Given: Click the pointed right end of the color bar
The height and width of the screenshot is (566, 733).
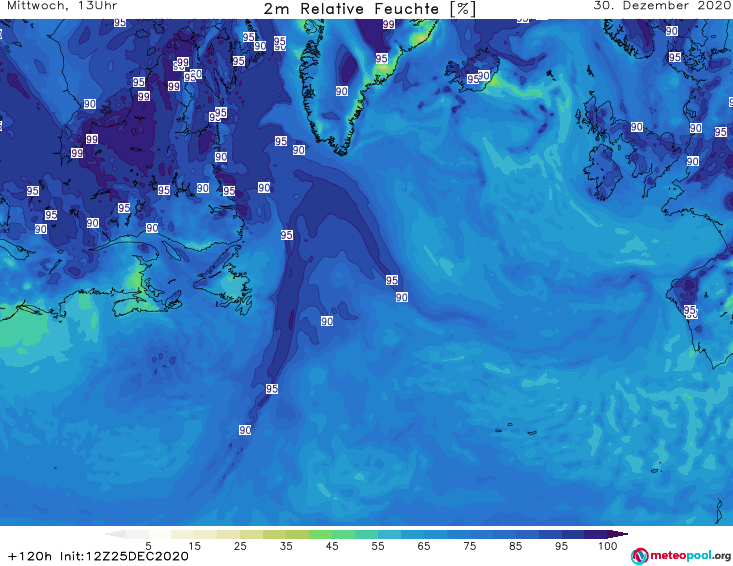Looking at the screenshot, I should tap(618, 534).
